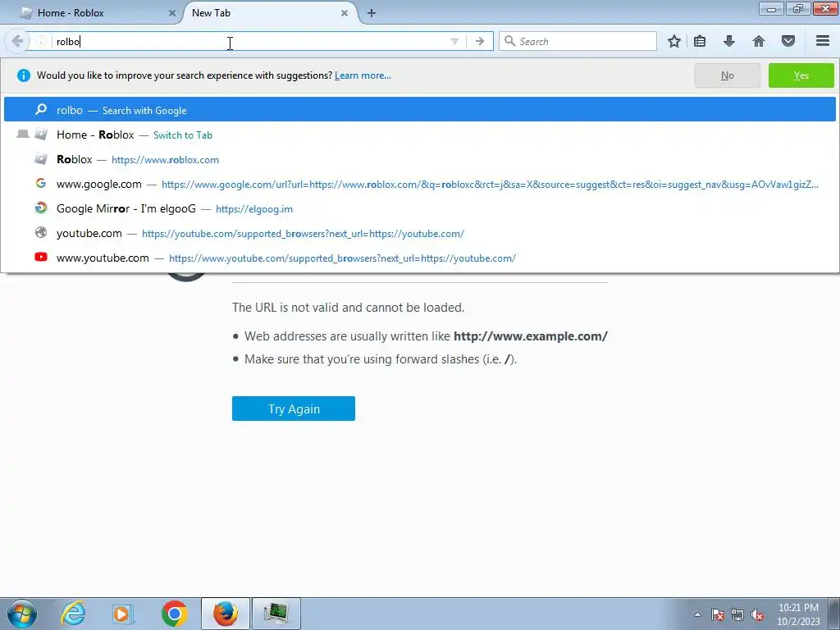Screen dimensions: 840x630
Task: Click the network tray icon
Action: click(x=737, y=614)
